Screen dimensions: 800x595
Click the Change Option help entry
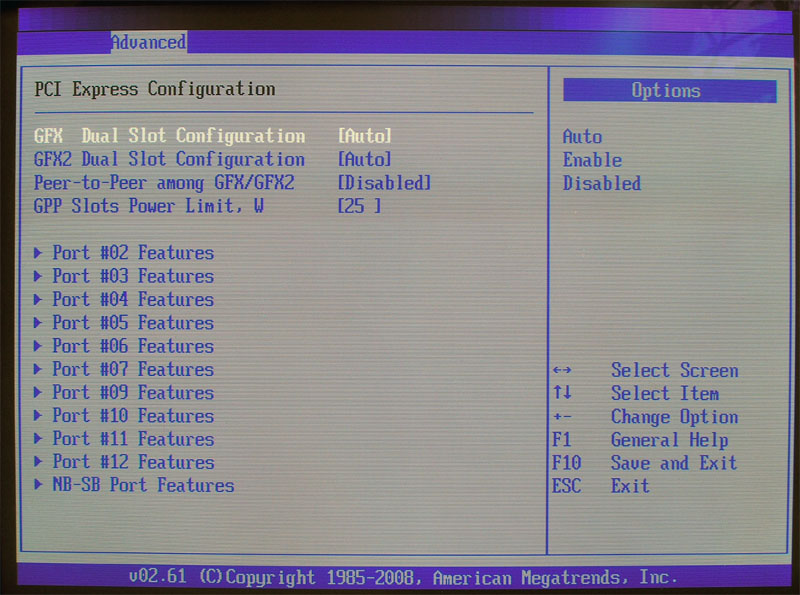(674, 417)
